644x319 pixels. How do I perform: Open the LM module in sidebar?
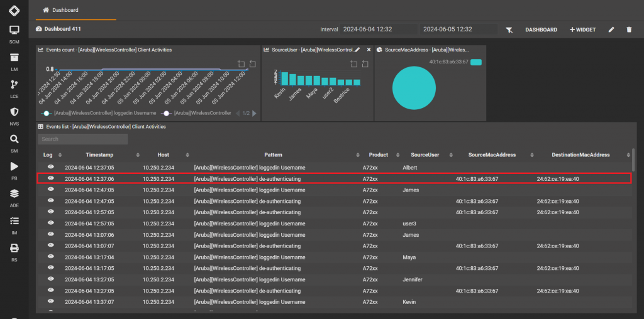click(14, 62)
